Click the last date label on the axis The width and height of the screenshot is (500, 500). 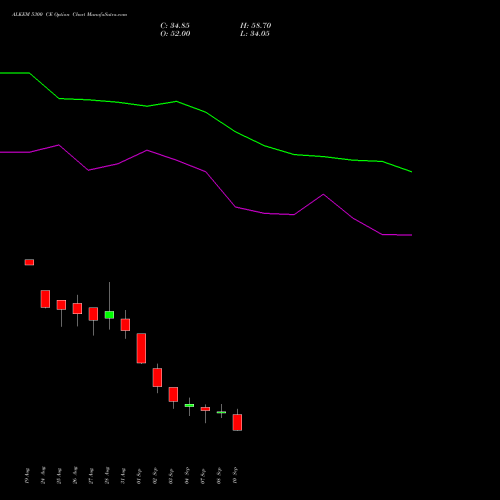(235, 475)
